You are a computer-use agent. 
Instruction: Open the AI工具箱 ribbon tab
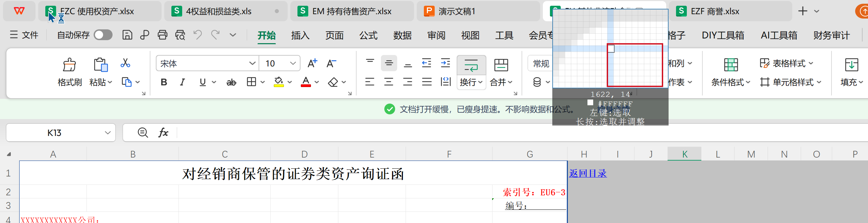click(x=779, y=35)
